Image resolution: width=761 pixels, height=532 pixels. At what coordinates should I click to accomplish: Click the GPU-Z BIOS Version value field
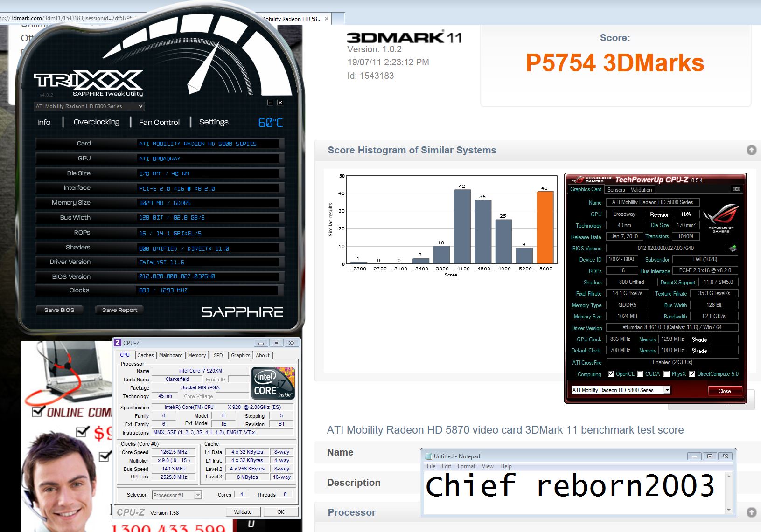point(666,248)
